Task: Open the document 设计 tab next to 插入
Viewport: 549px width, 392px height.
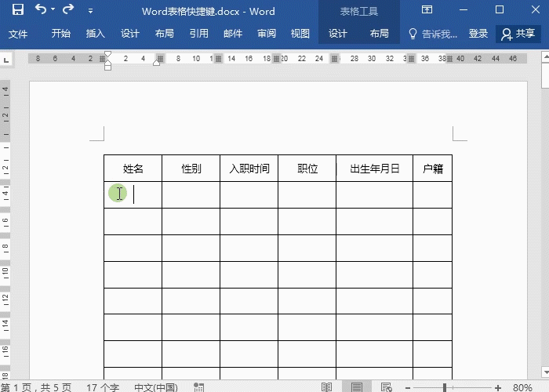Action: [x=130, y=34]
